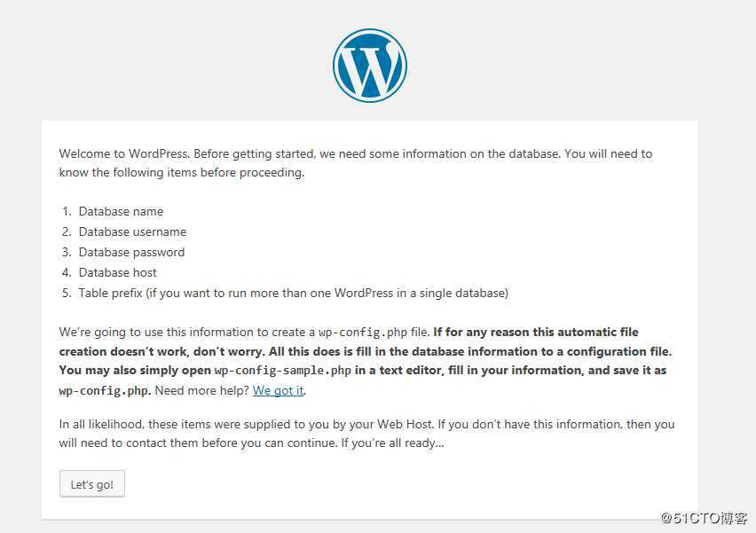Click the "Database username" list item
This screenshot has width=756, height=533.
[132, 231]
